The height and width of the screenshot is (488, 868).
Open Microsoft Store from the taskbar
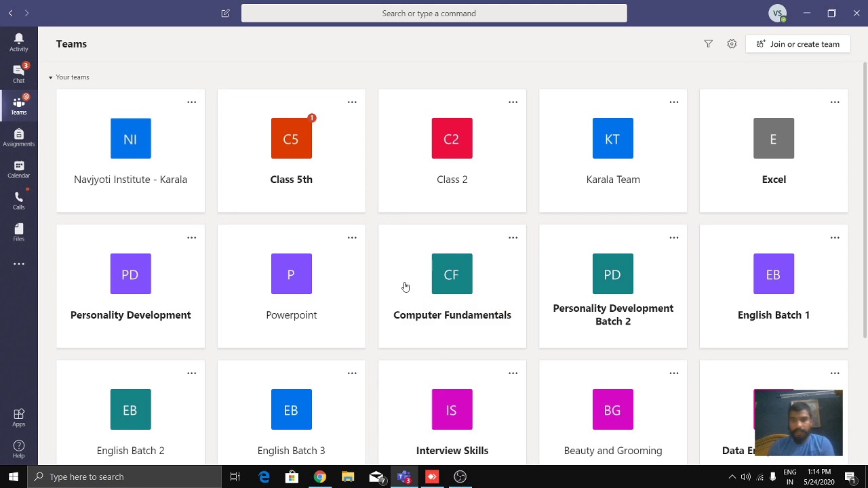pyautogui.click(x=292, y=476)
